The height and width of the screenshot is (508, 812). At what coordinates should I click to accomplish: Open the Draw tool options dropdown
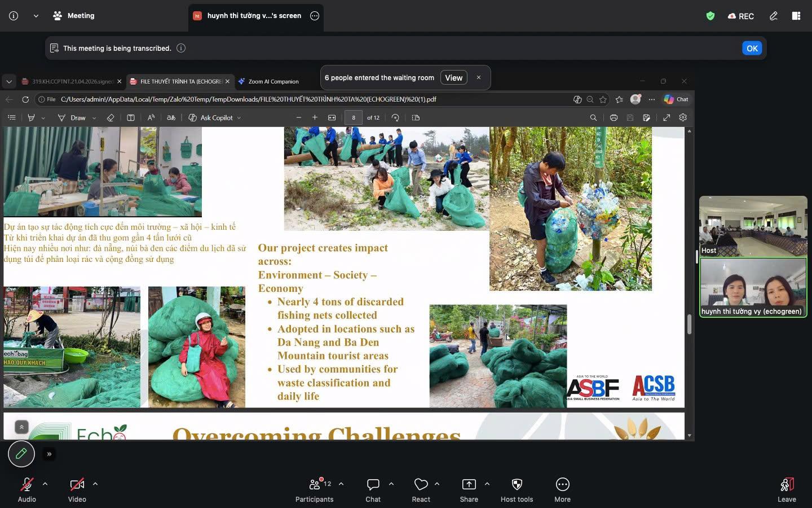(x=94, y=118)
